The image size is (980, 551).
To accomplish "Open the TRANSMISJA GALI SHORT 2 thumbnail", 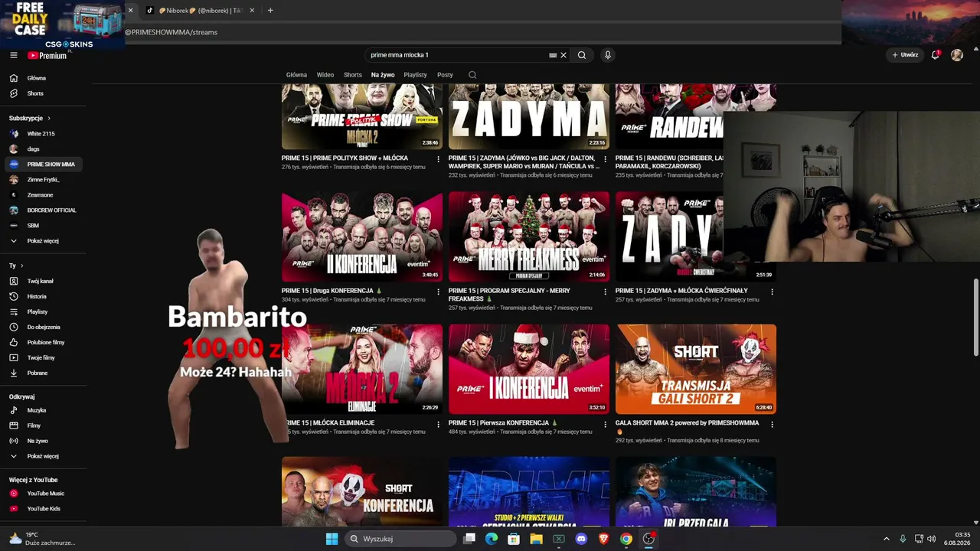I will 696,369.
